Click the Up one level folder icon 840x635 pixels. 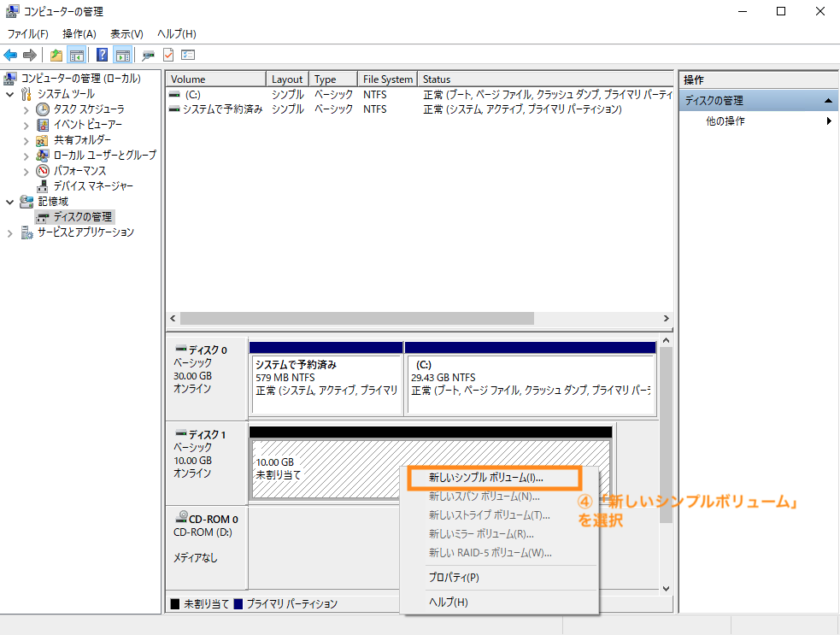pos(56,55)
